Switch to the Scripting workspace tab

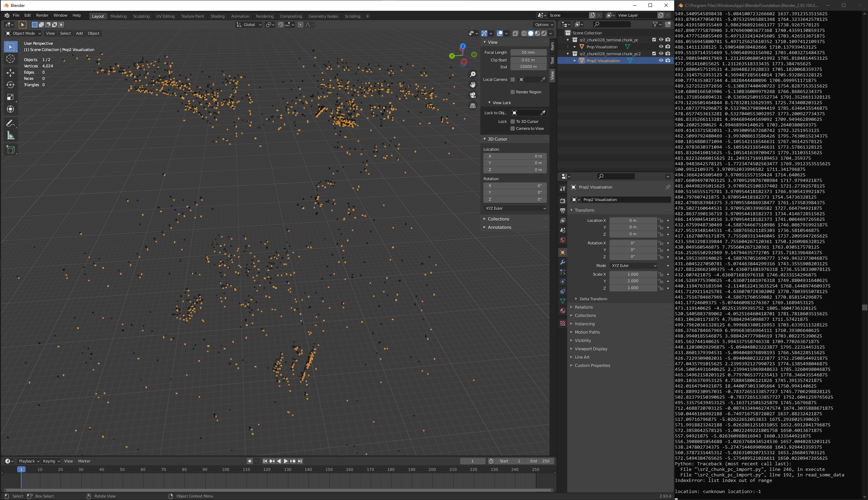click(x=352, y=16)
